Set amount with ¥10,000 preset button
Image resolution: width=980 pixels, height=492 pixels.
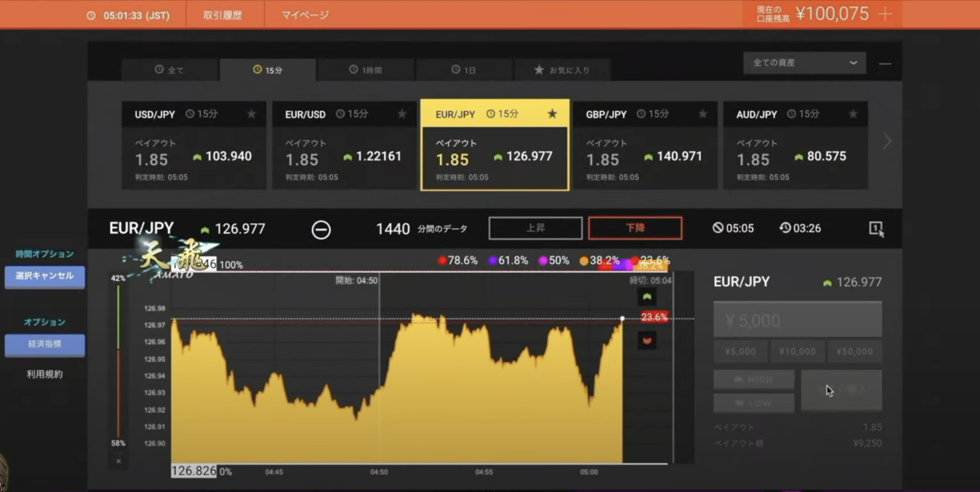point(798,351)
